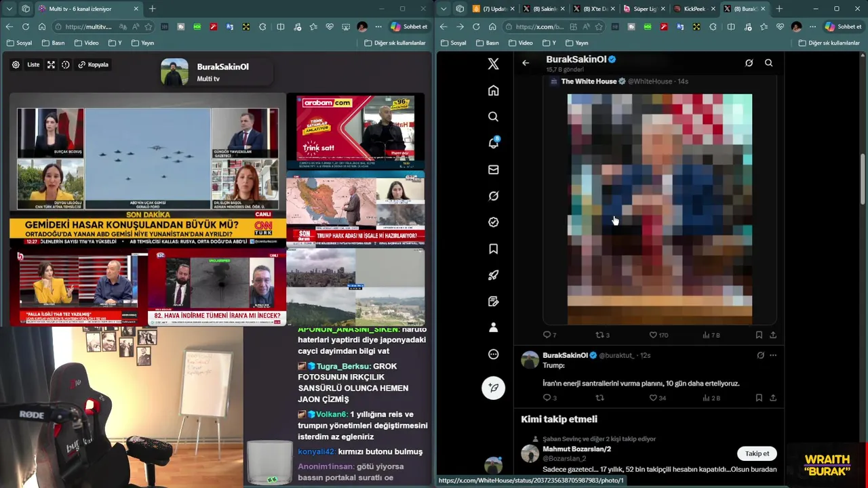Open Video bookmarks folder in X window
The image size is (868, 488).
[521, 43]
